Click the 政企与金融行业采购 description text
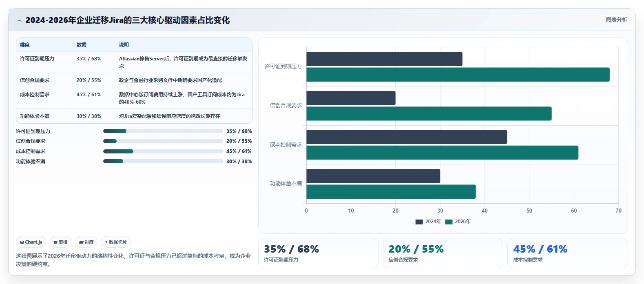 (x=170, y=80)
